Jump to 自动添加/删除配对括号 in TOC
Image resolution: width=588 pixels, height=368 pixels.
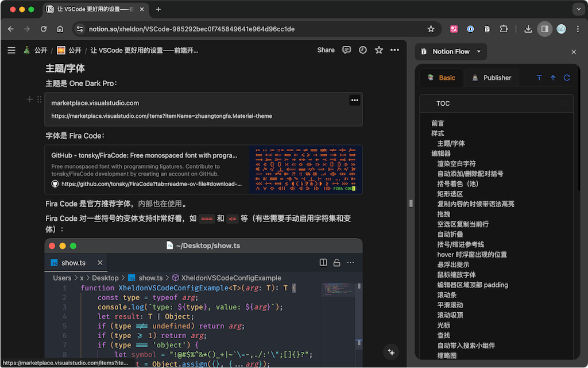(470, 174)
